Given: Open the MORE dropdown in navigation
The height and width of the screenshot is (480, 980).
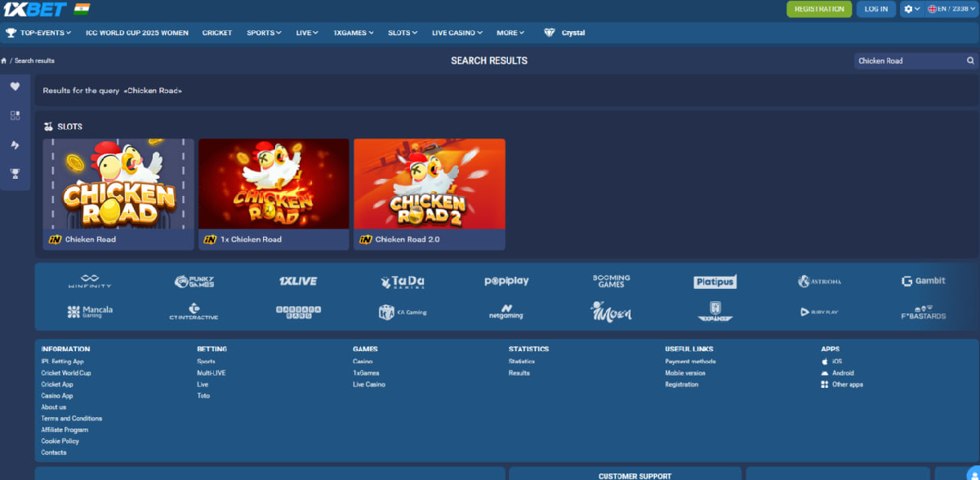Looking at the screenshot, I should 510,33.
